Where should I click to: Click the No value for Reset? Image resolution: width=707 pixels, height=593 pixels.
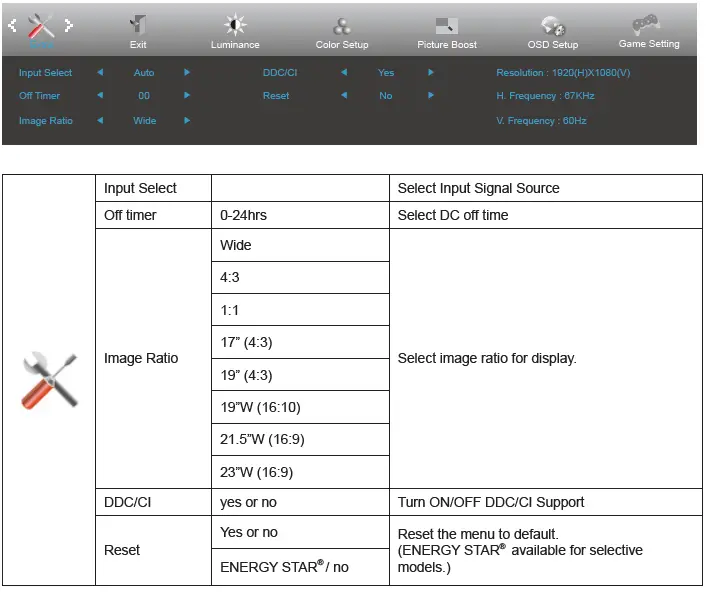click(x=386, y=96)
